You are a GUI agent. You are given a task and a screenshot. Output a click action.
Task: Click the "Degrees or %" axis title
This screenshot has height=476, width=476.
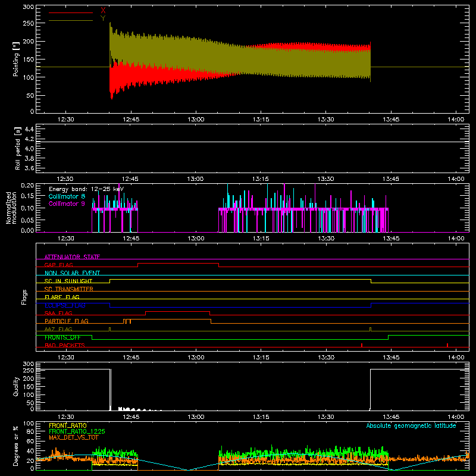16,446
